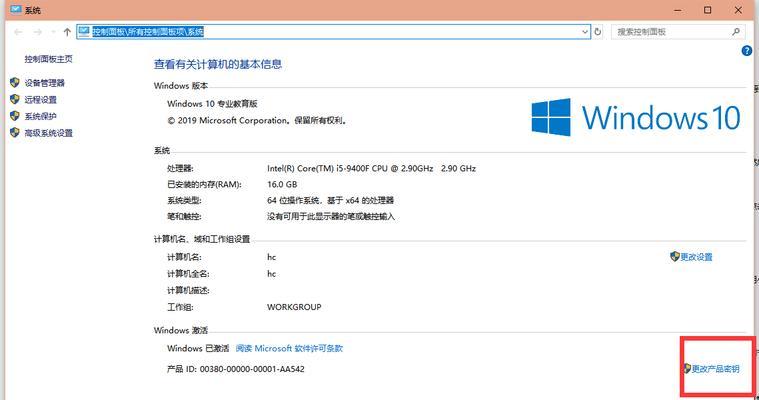Click the recent locations chevron

(x=53, y=32)
